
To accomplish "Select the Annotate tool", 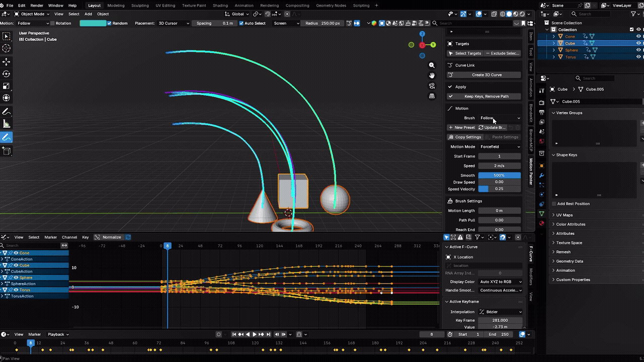I will click(7, 112).
